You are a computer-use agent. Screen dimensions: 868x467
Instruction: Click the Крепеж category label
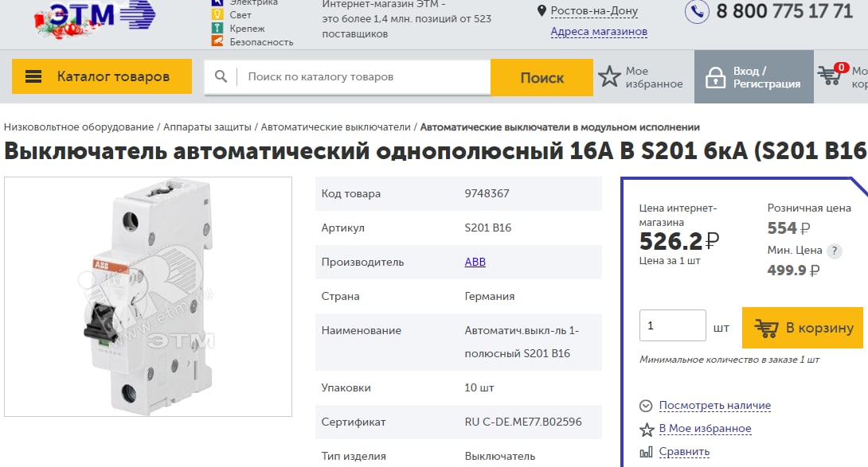pos(247,28)
